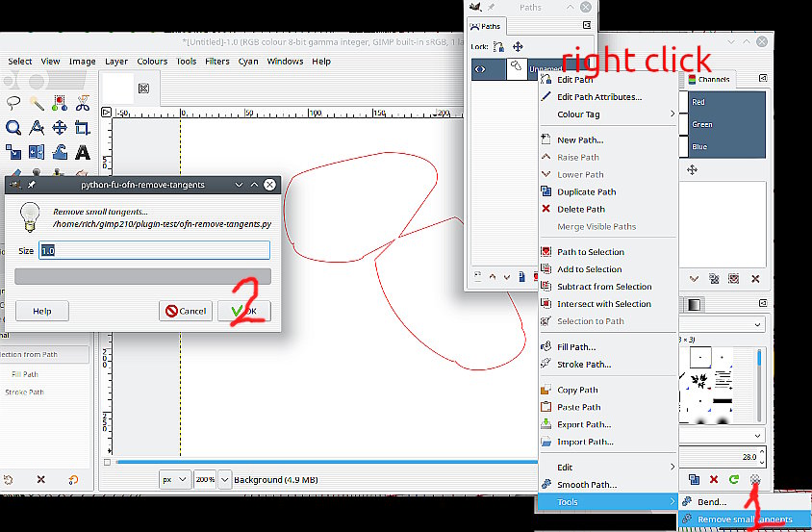The image size is (812, 532).
Task: Select the Measure compass tool
Action: [37, 127]
